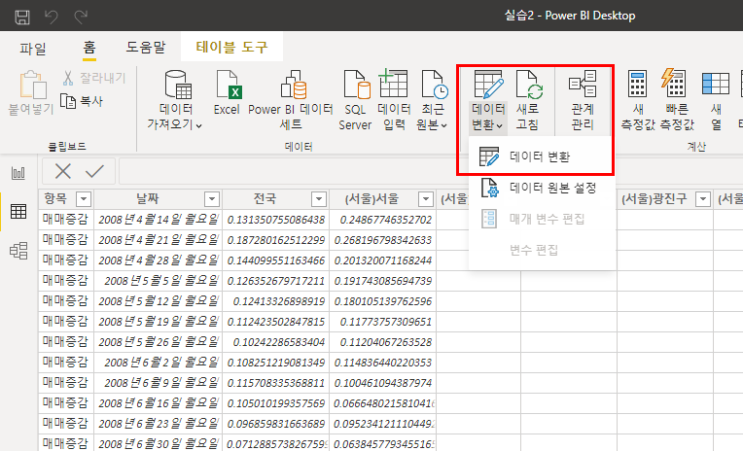Viewport: 743px width, 451px height.
Task: Click the SQL Server icon
Action: pos(357,84)
